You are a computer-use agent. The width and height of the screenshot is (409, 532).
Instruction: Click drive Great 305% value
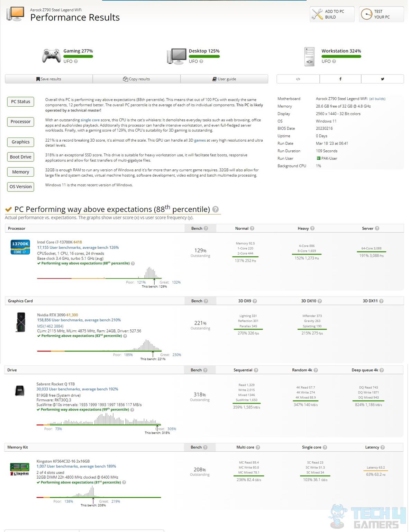pyautogui.click(x=172, y=429)
